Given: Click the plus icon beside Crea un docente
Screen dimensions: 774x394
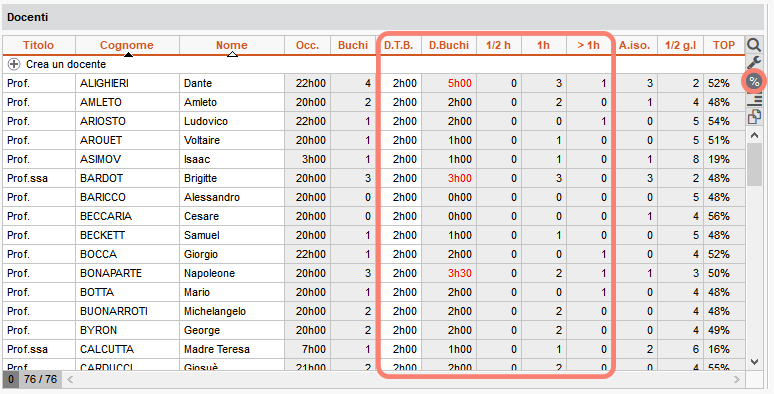Looking at the screenshot, I should coord(14,64).
